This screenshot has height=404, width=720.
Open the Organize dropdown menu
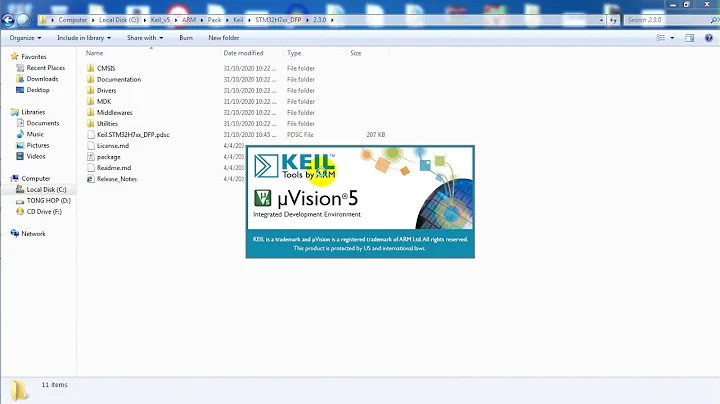pos(25,38)
